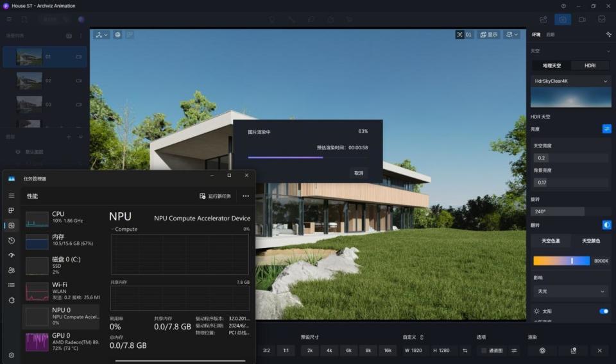Select the image render camera mode icon
The image size is (616, 364).
pyautogui.click(x=563, y=20)
